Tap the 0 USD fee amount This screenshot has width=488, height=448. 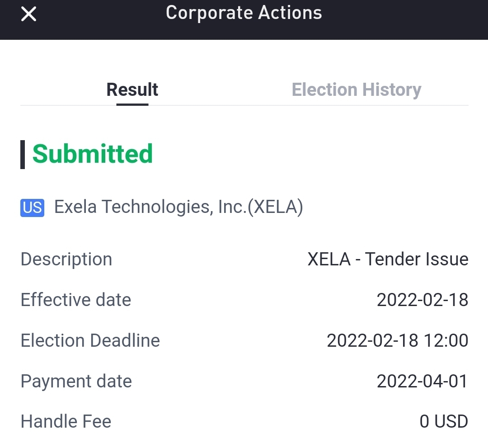pos(444,422)
